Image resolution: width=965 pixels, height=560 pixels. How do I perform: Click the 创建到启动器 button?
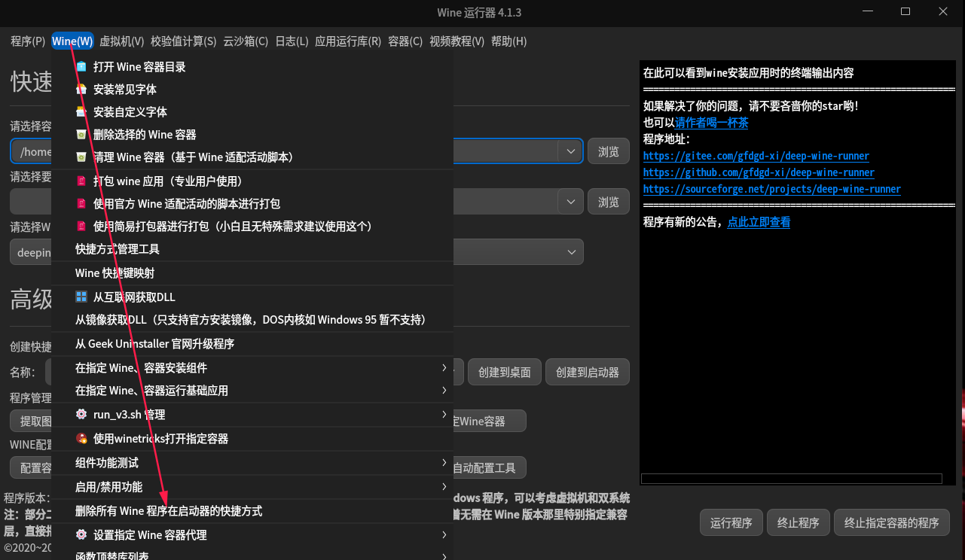coord(588,372)
